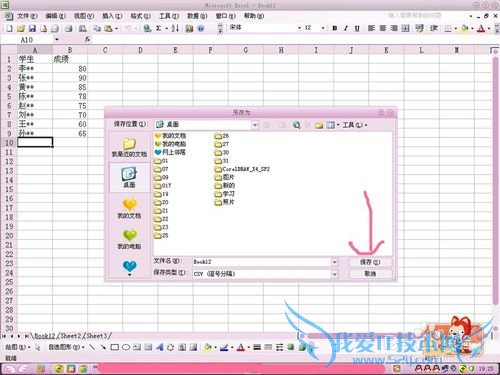Toggle Center alignment
Viewport: 500px width, 375px height.
tap(383, 28)
